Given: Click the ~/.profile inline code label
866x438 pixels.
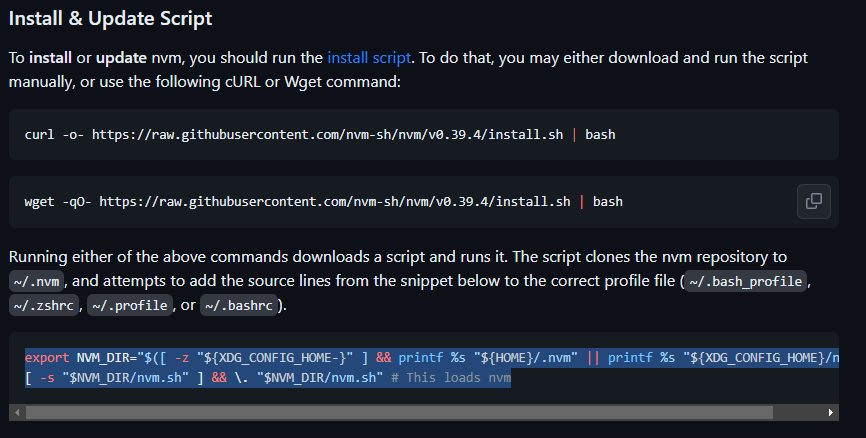Looking at the screenshot, I should 130,305.
